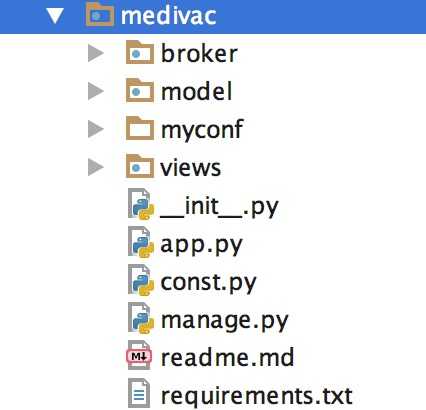Select manage.py in the project tree
The height and width of the screenshot is (410, 426).
(225, 321)
